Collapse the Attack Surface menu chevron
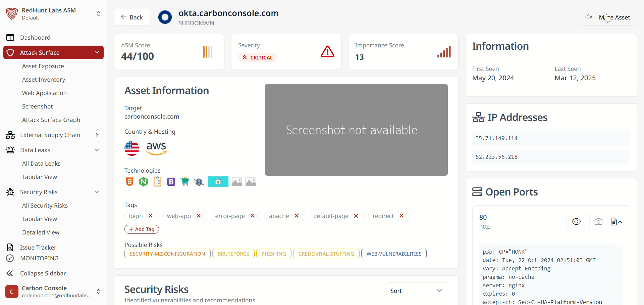This screenshot has height=305, width=644. (x=97, y=52)
